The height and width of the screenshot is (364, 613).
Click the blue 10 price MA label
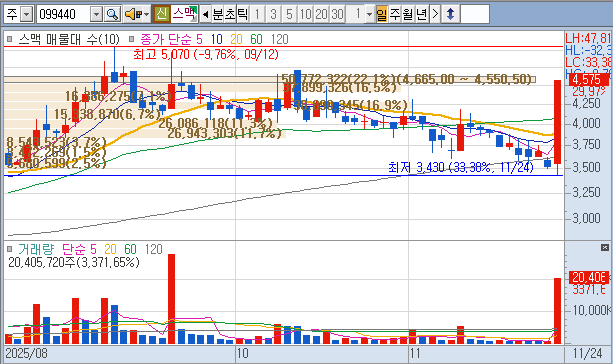coord(217,39)
